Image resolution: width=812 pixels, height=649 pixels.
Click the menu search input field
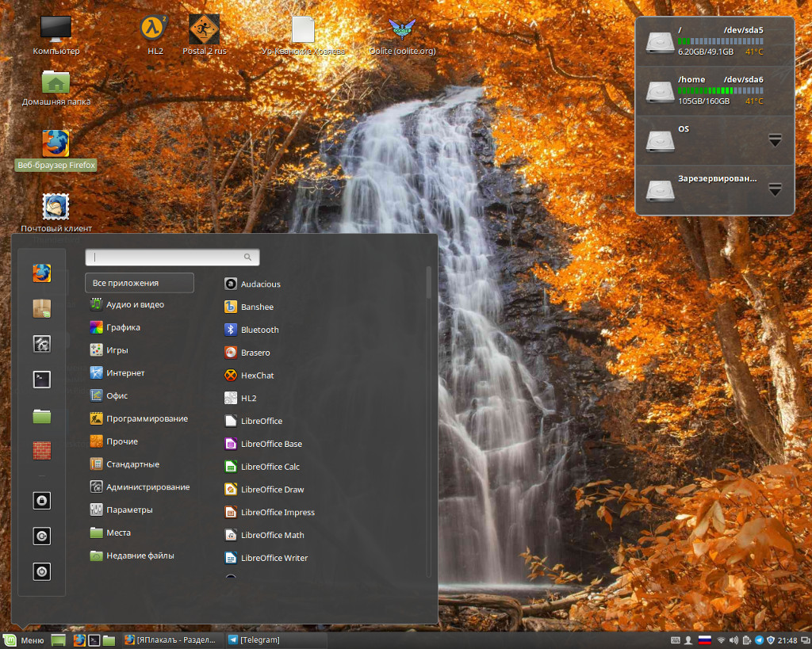(x=172, y=258)
